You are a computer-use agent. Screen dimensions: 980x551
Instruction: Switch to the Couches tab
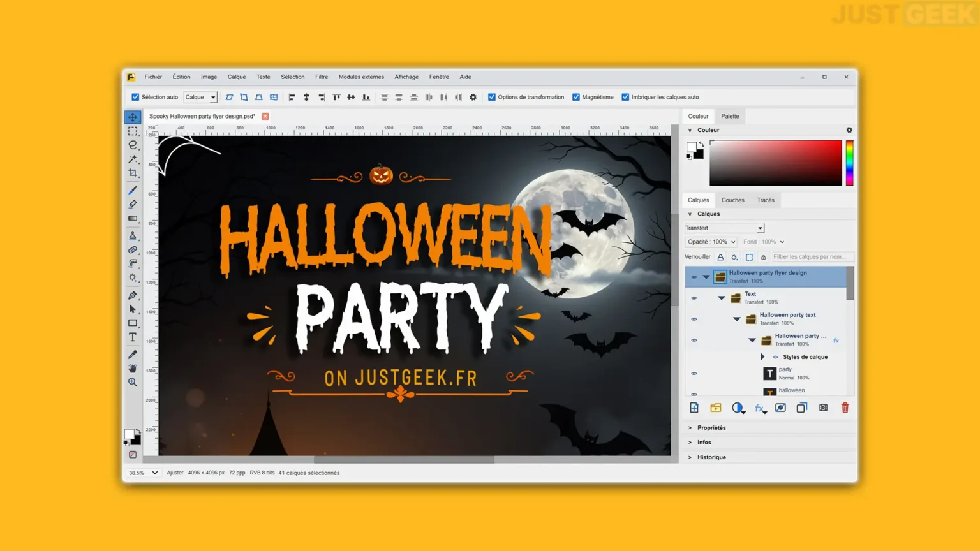[733, 200]
